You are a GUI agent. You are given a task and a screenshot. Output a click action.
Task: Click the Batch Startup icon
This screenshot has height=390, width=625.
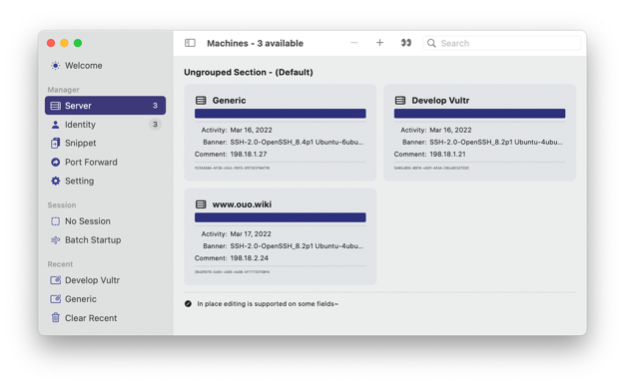55,240
